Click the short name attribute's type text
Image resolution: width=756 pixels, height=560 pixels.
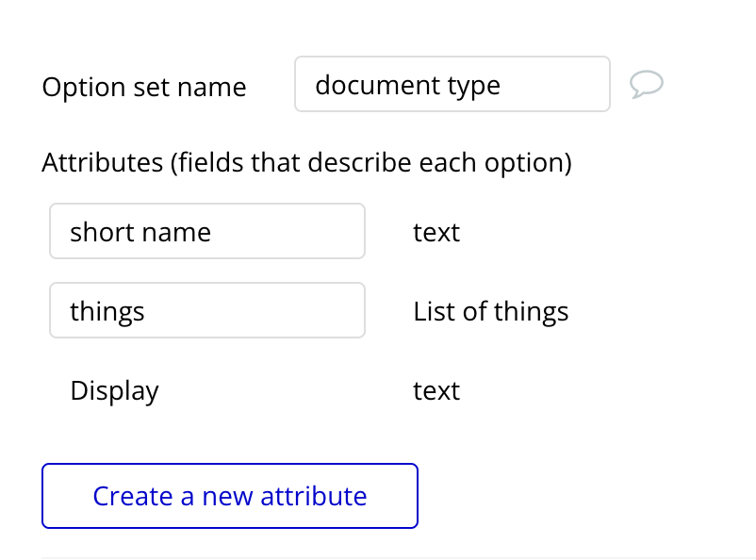[x=436, y=232]
